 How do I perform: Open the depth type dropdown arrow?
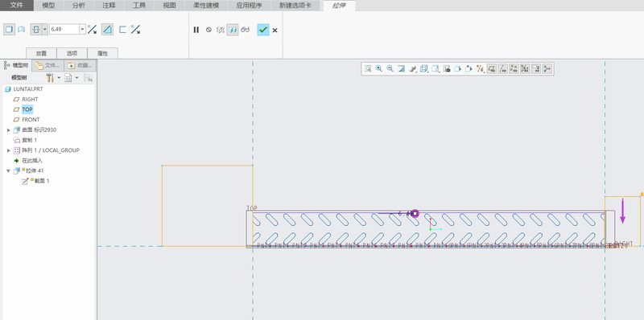click(x=45, y=30)
